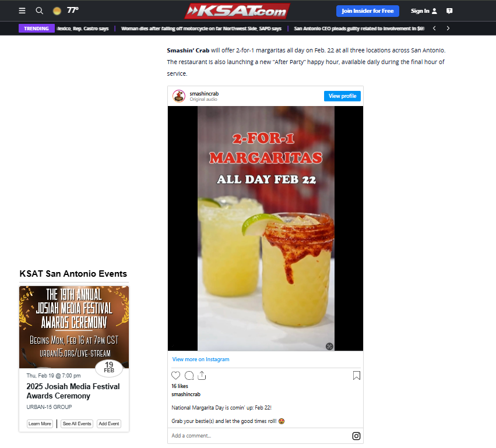
Task: Open the hamburger navigation menu
Action: tap(22, 10)
